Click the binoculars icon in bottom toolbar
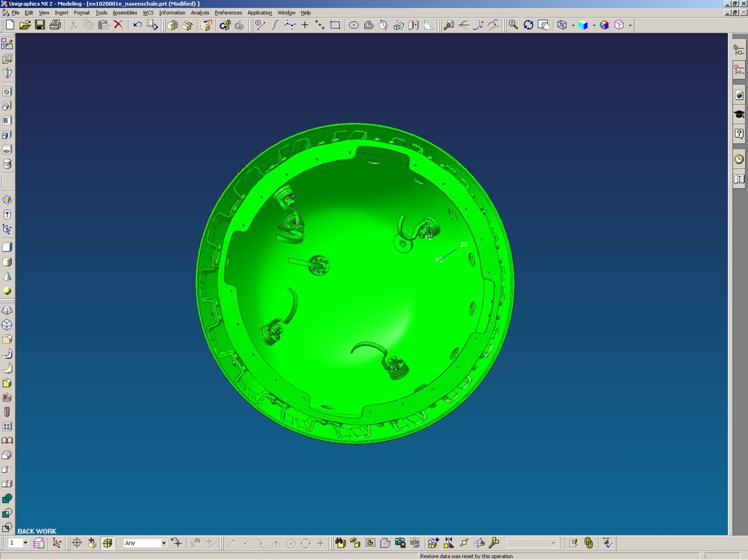 (340, 543)
